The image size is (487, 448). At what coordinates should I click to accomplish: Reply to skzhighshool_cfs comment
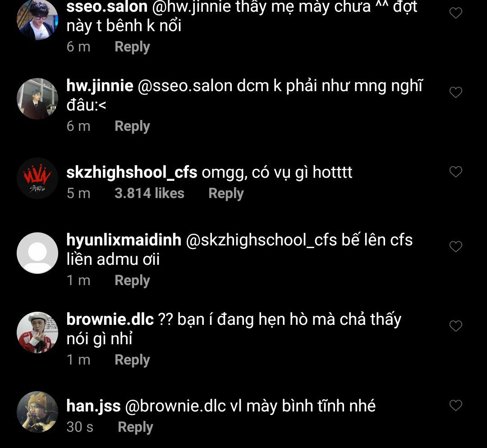226,194
